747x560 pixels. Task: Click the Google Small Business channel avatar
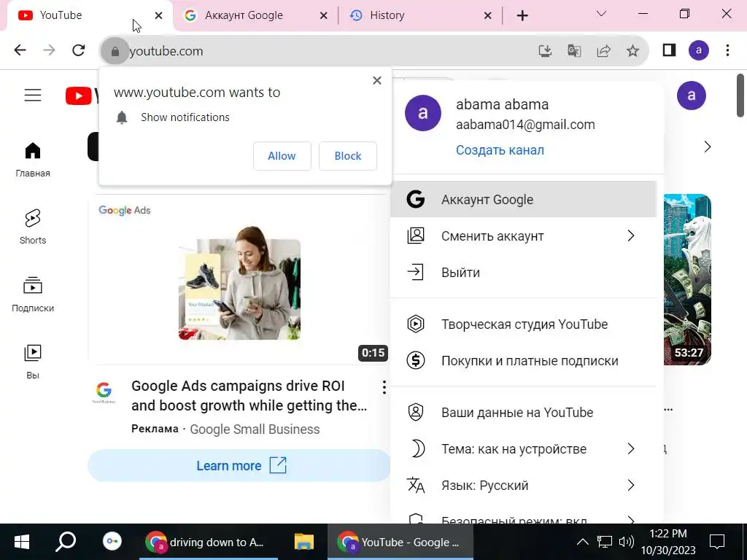coord(104,392)
